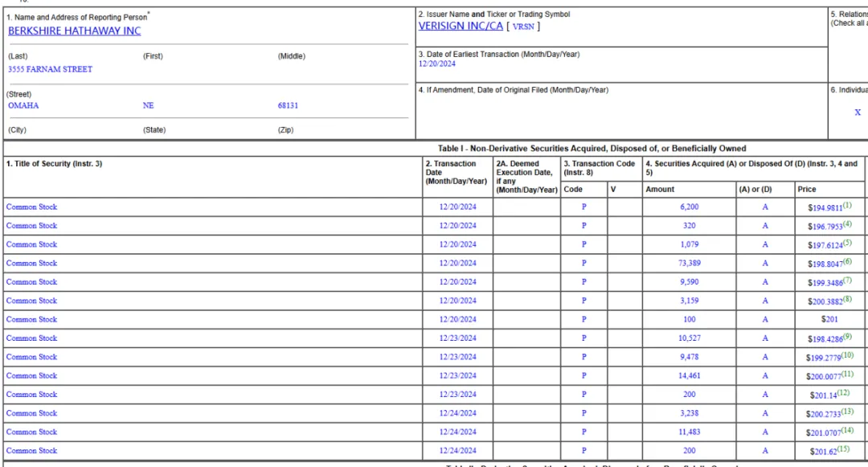Select the A indicator in the 3,238 row

click(765, 413)
